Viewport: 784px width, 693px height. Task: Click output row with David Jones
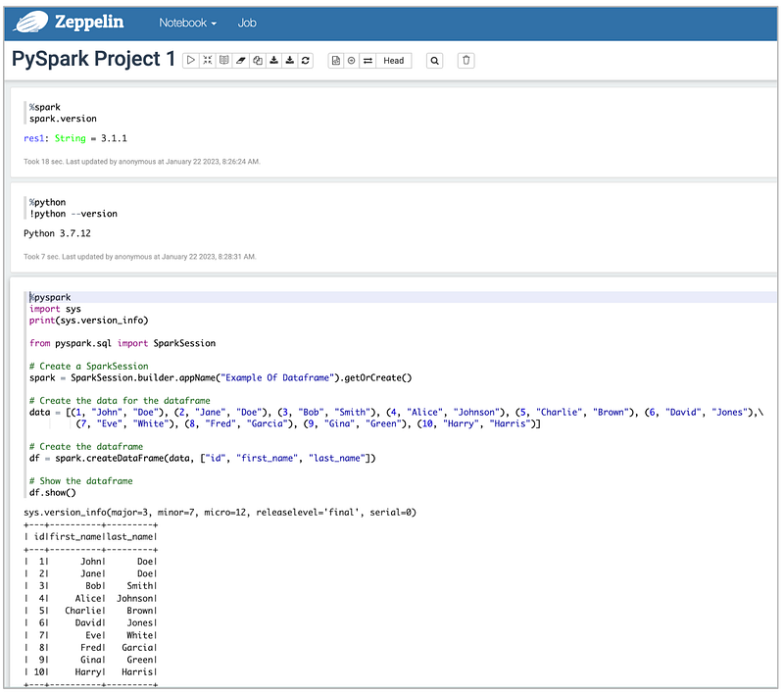pyautogui.click(x=90, y=622)
